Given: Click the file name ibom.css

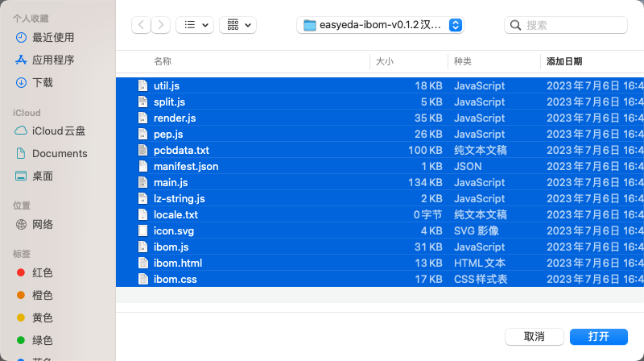Looking at the screenshot, I should [175, 279].
